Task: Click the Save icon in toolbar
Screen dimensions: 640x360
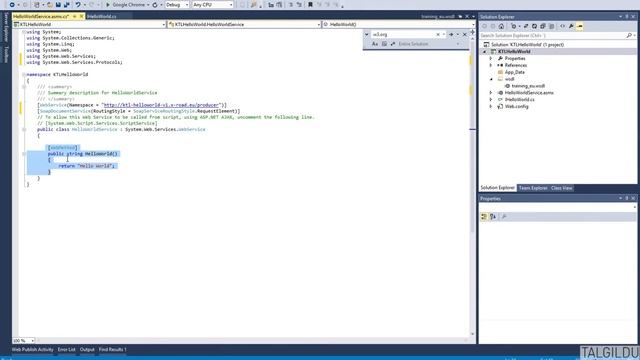Action: pos(58,4)
